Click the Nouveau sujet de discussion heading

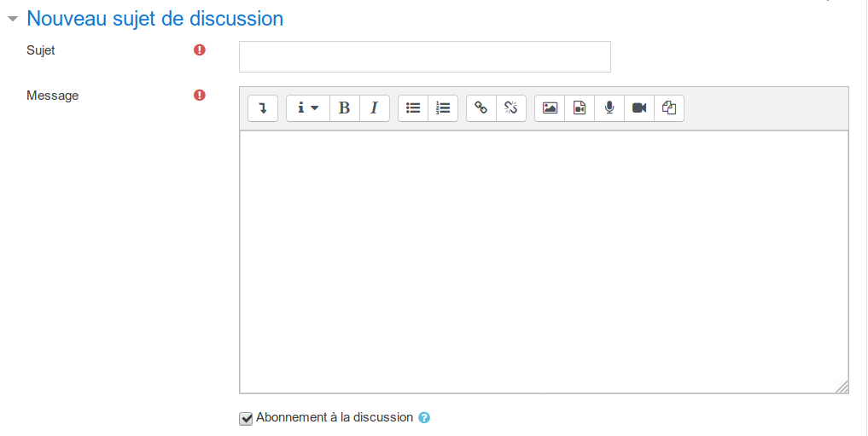pos(155,19)
